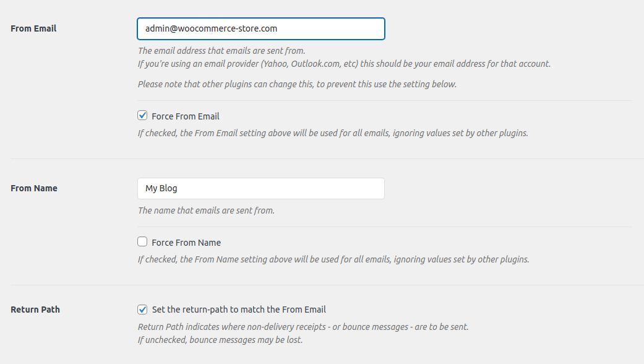Click the bounce messages description text
Viewport: 644px width, 364px height.
(x=304, y=327)
